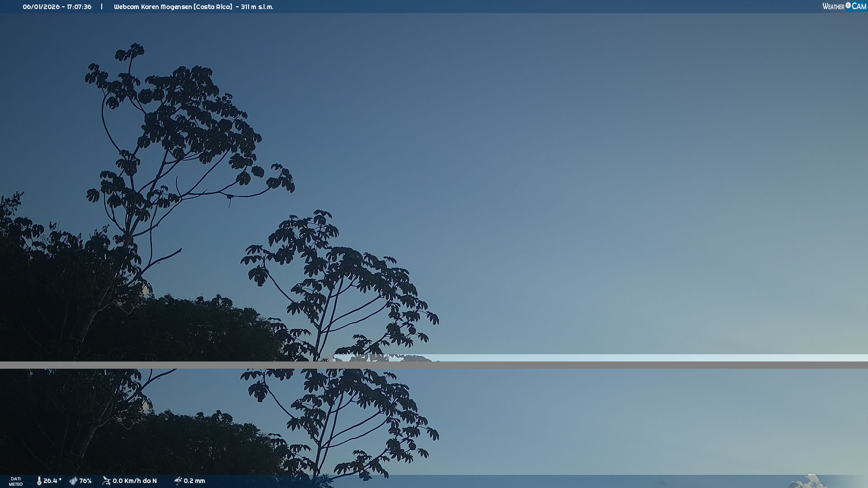This screenshot has height=488, width=868.
Task: Click the 311 m s.l.m. altitude text
Action: [x=257, y=7]
